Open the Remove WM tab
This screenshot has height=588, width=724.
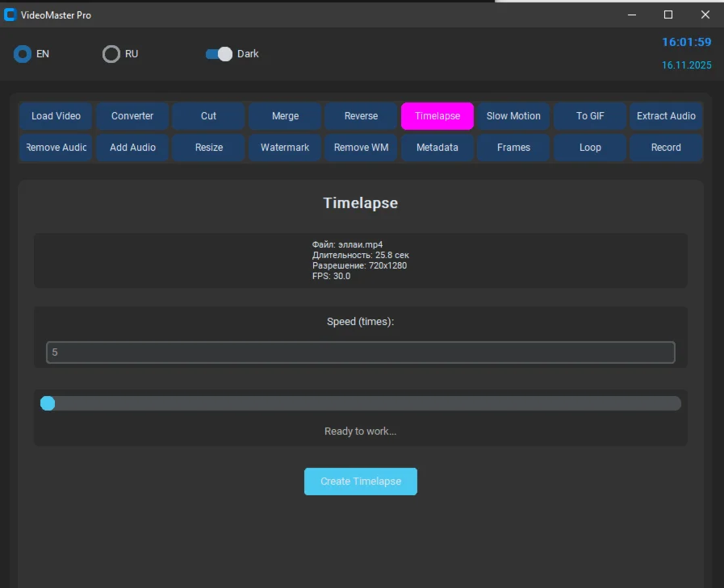coord(361,148)
